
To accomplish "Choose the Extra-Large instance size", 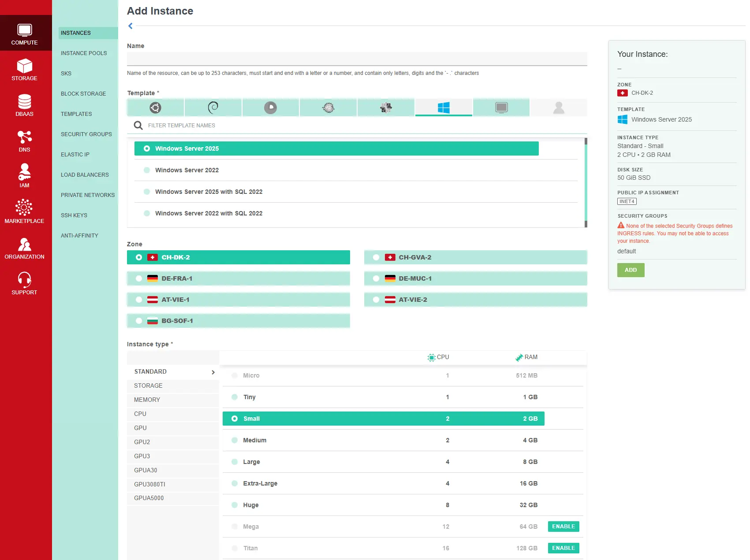I will tap(384, 483).
